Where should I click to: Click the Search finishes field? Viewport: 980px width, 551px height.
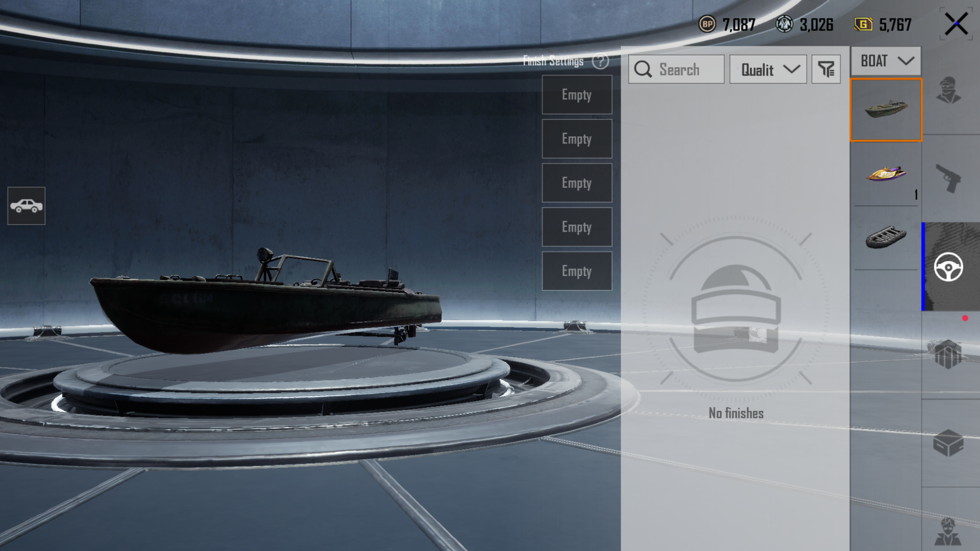point(676,69)
